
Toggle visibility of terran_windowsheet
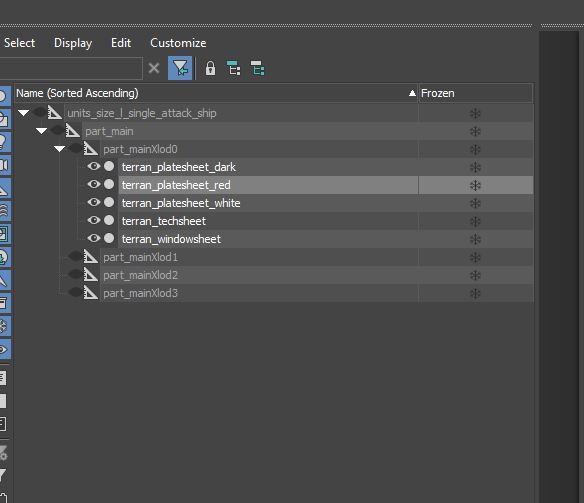click(94, 238)
